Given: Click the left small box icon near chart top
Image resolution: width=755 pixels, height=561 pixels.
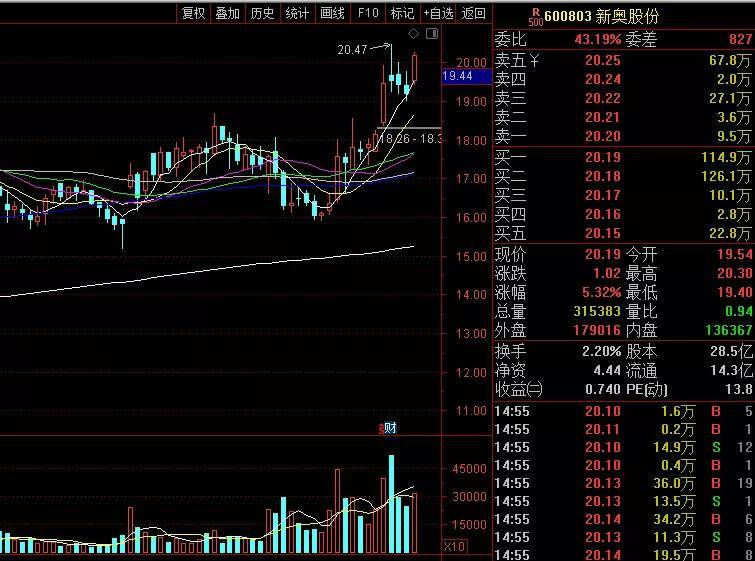Looking at the screenshot, I should coord(413,34).
